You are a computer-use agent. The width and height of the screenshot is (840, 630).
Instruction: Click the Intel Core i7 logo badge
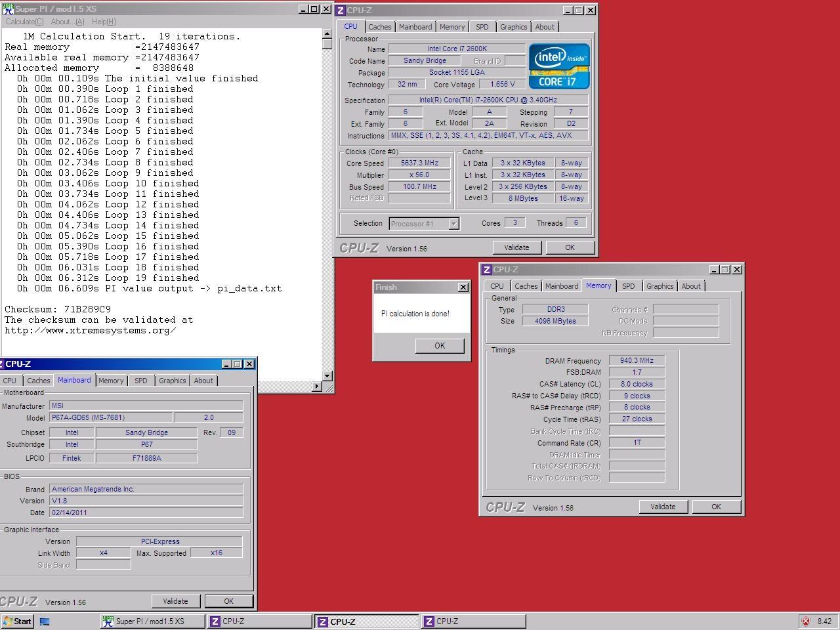(x=559, y=66)
